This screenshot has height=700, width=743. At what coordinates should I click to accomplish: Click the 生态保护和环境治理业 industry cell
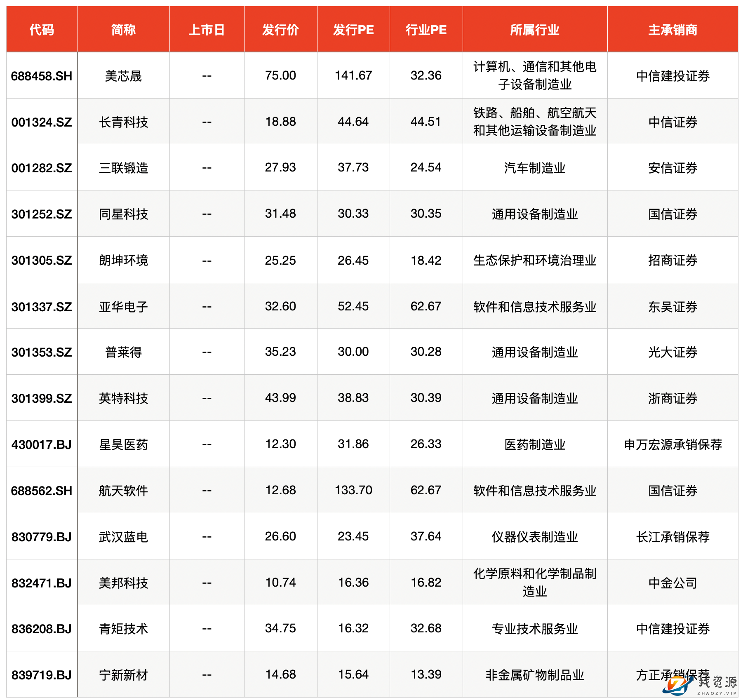[535, 260]
